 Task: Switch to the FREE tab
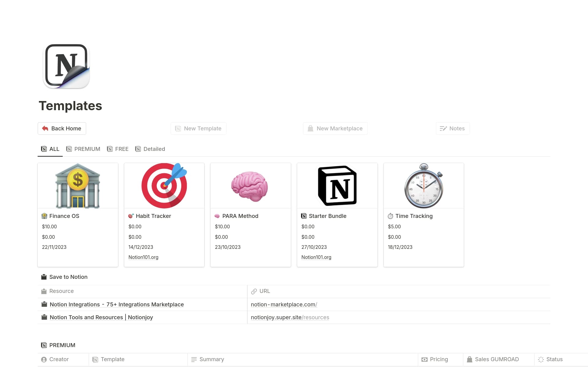tap(118, 149)
